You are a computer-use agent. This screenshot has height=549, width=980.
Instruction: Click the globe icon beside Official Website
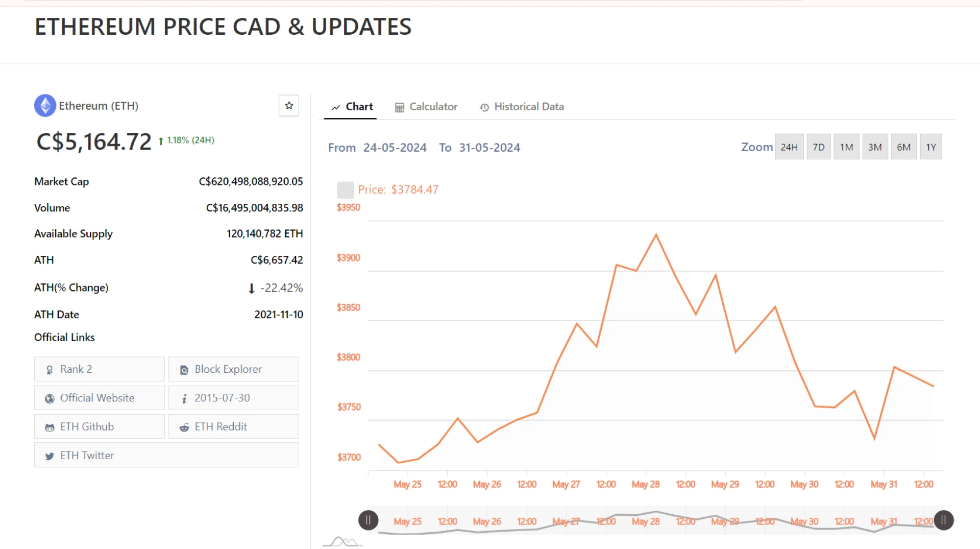point(50,398)
